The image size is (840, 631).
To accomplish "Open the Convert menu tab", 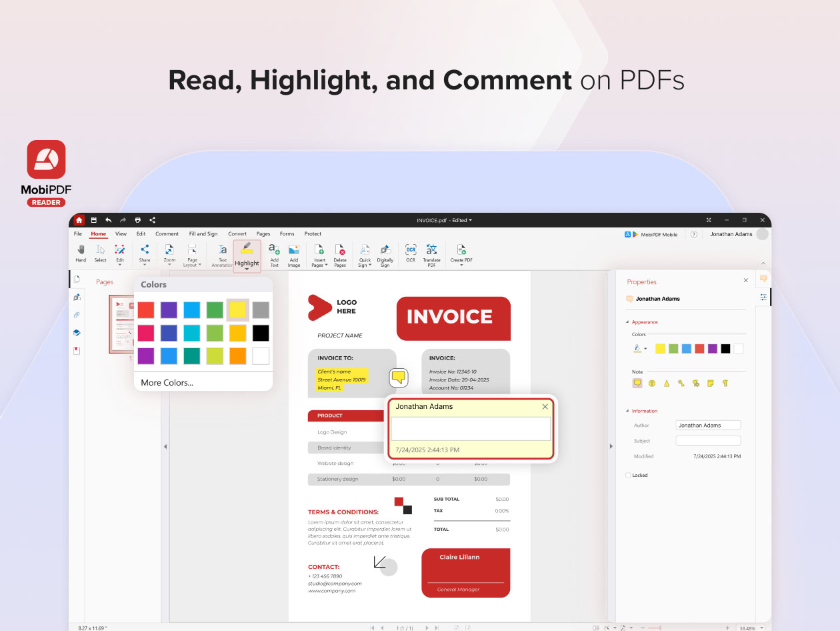I will tap(237, 234).
